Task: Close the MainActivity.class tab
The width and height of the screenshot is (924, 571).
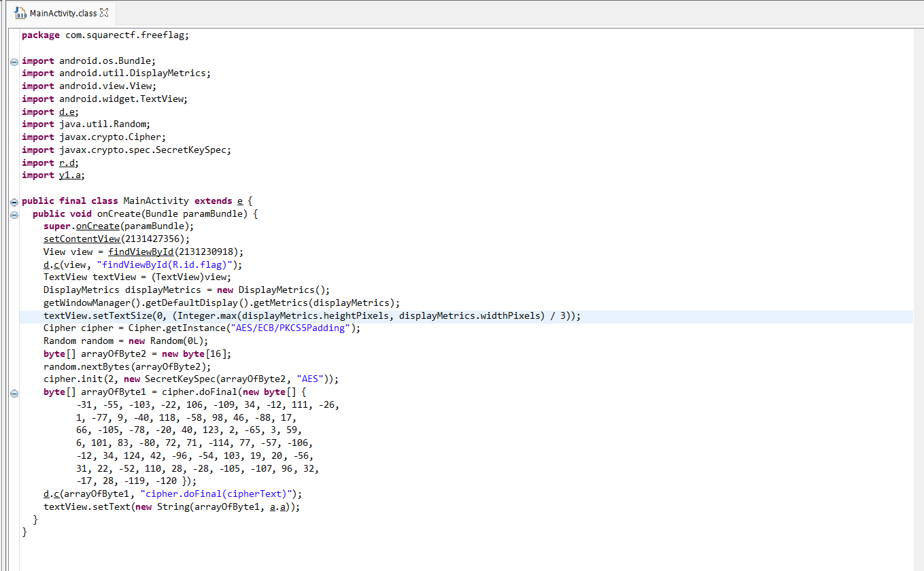Action: point(104,13)
